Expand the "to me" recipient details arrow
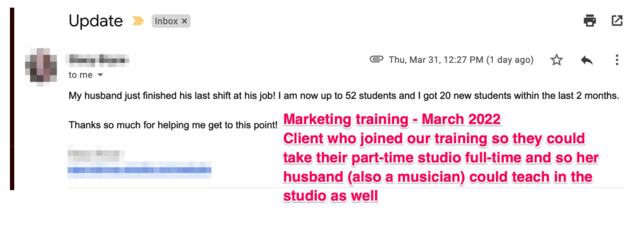 [x=101, y=75]
